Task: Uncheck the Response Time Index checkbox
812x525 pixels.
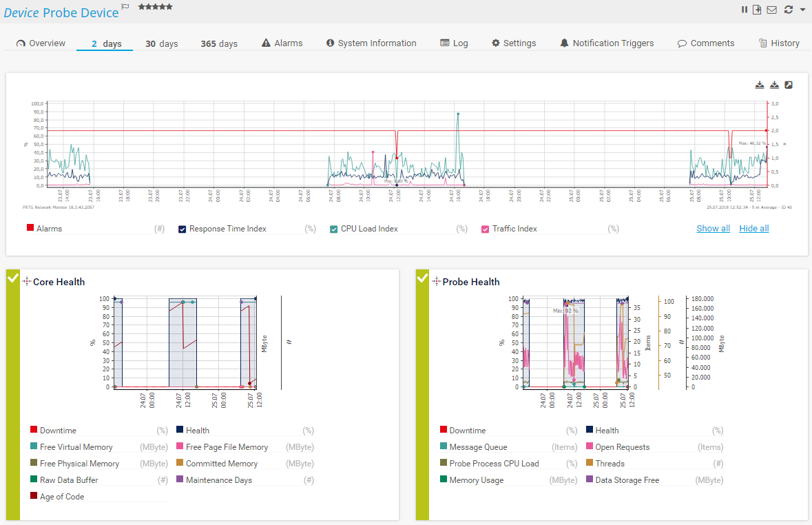Action: (x=183, y=229)
